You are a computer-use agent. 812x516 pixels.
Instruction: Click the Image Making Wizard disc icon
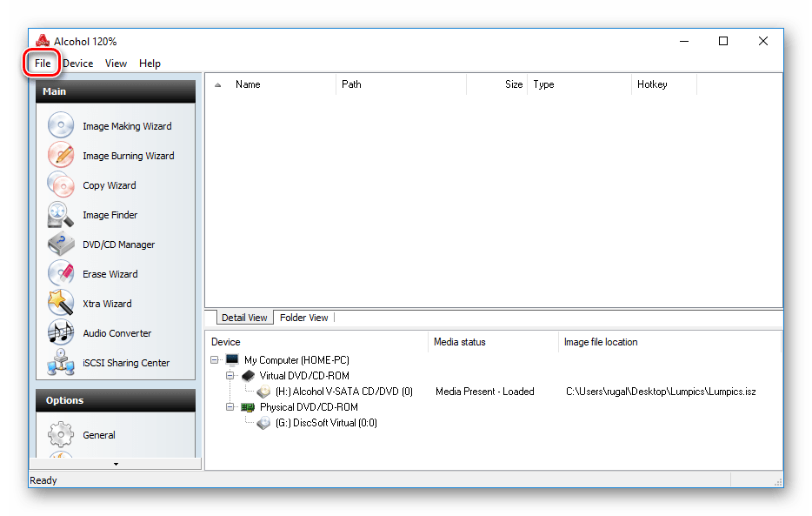pos(61,124)
